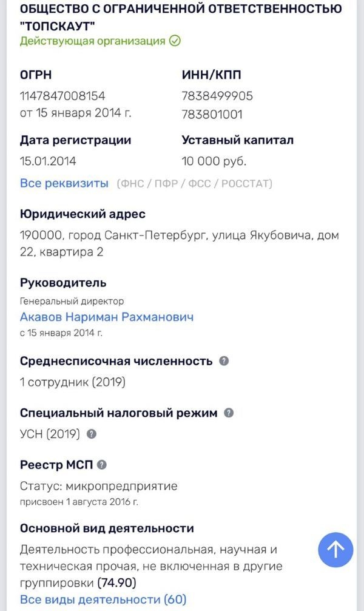This screenshot has height=611, width=364.
Task: Open help icon beside Среднесписочная численность
Action: click(x=224, y=361)
